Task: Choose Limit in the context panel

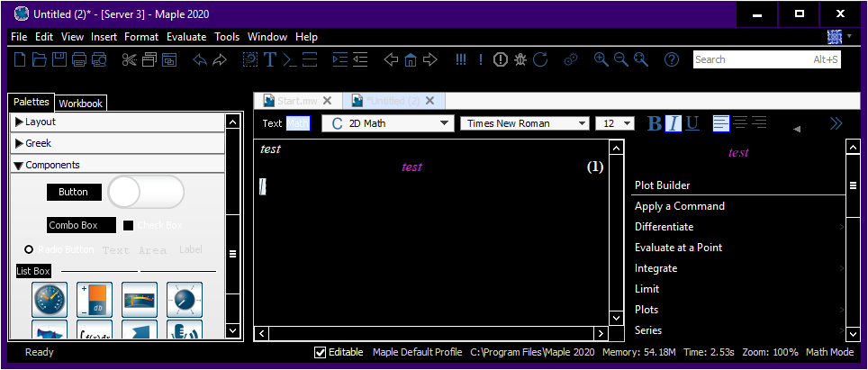Action: coord(738,289)
